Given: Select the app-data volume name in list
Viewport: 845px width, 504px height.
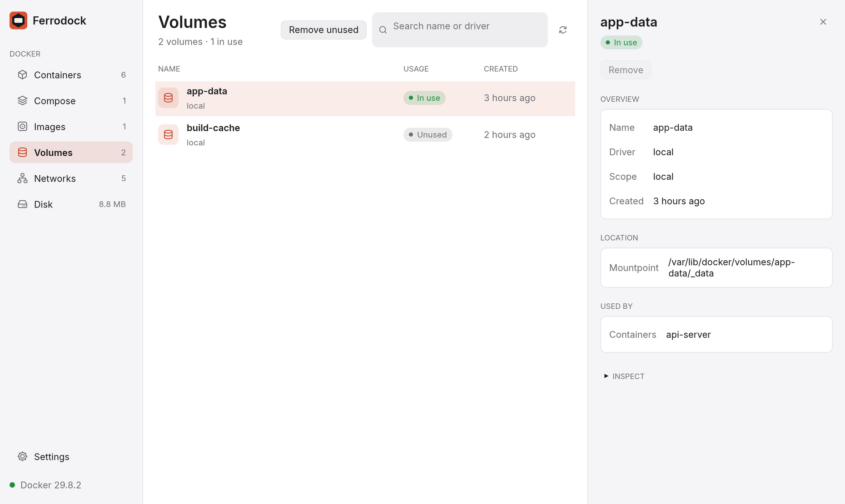Looking at the screenshot, I should (x=207, y=91).
